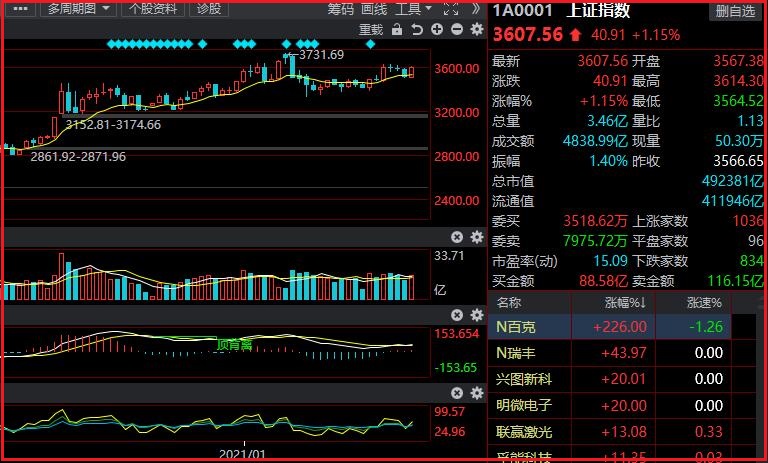This screenshot has width=768, height=463.
Task: Click the 市盈率(动) value 15.09
Action: click(x=610, y=261)
